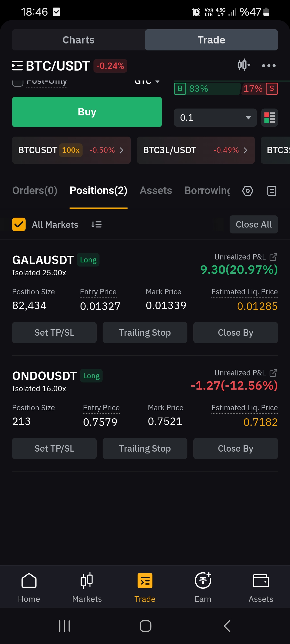Open Markets in bottom navigation
This screenshot has width=290, height=644.
(87, 588)
